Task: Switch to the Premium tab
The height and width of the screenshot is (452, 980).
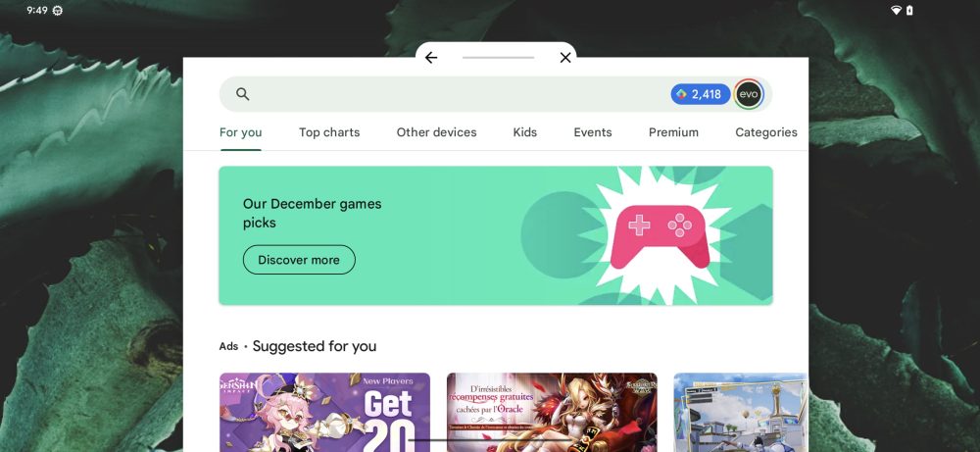Action: 673,132
